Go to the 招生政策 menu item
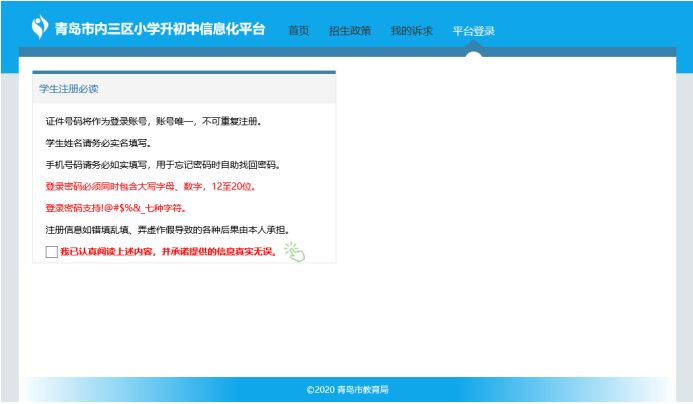Image resolution: width=693 pixels, height=404 pixels. pyautogui.click(x=349, y=31)
